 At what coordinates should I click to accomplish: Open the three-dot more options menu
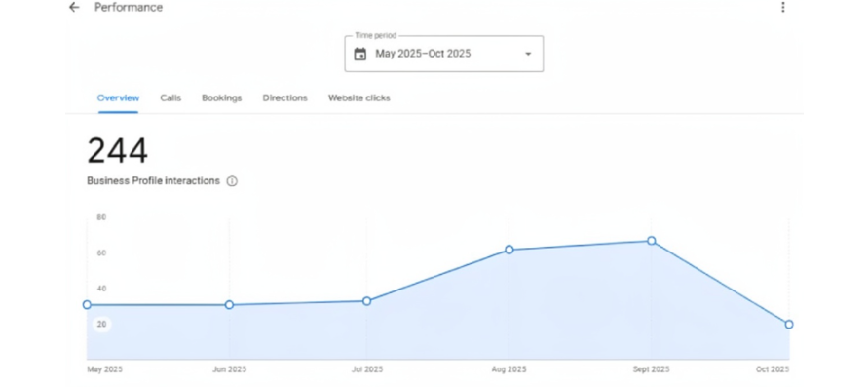pos(782,7)
